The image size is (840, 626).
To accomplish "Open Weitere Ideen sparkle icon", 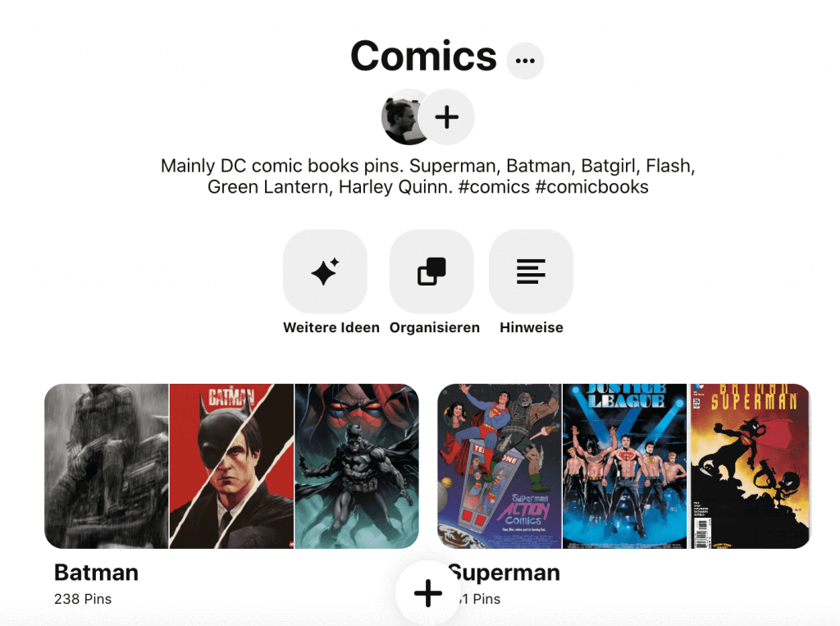I will click(325, 272).
